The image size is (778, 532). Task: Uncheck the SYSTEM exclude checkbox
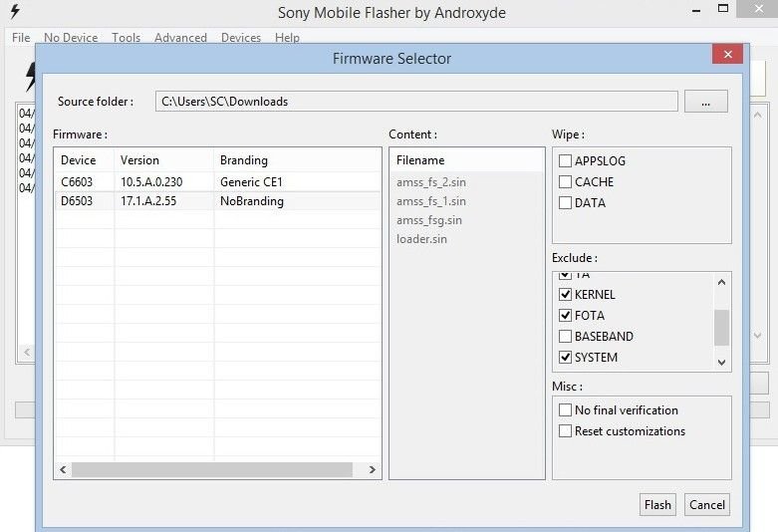click(565, 357)
